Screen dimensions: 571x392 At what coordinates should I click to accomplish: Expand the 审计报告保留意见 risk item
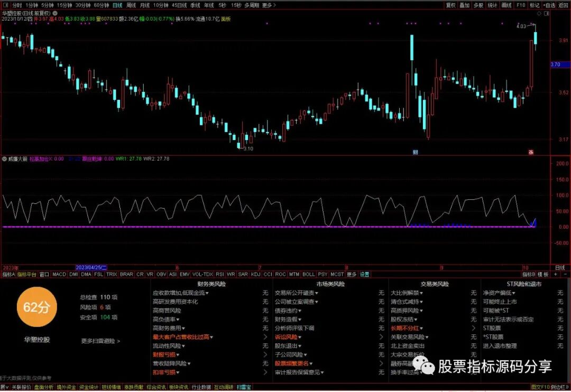(299, 372)
